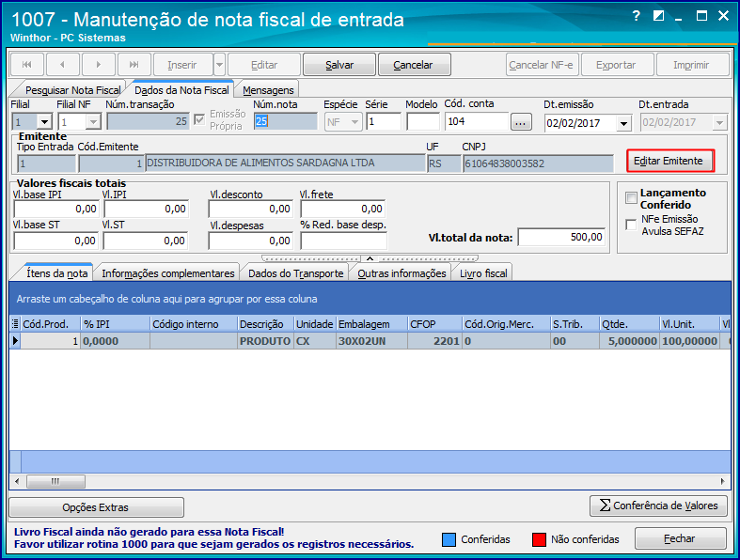Click the blue Conferidas color swatch
Viewport: 740px width, 560px height.
[449, 539]
